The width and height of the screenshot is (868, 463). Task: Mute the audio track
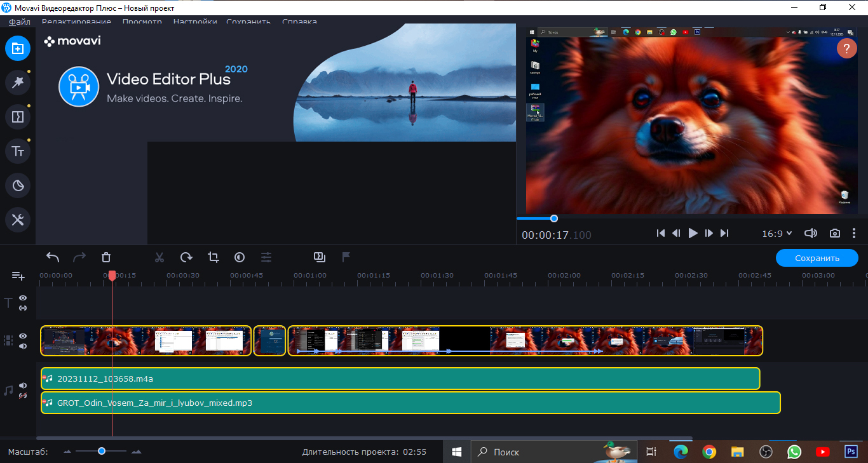coord(23,386)
